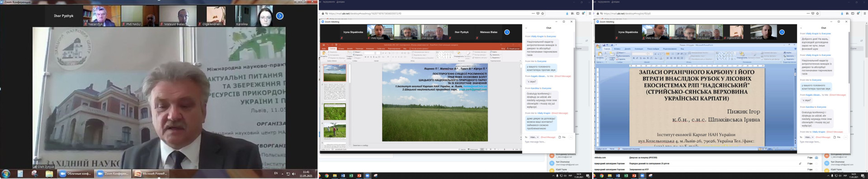Viewport: 868px width, 179px height.
Task: Open the Zoom camera icon in right taskbar
Action: [642, 176]
